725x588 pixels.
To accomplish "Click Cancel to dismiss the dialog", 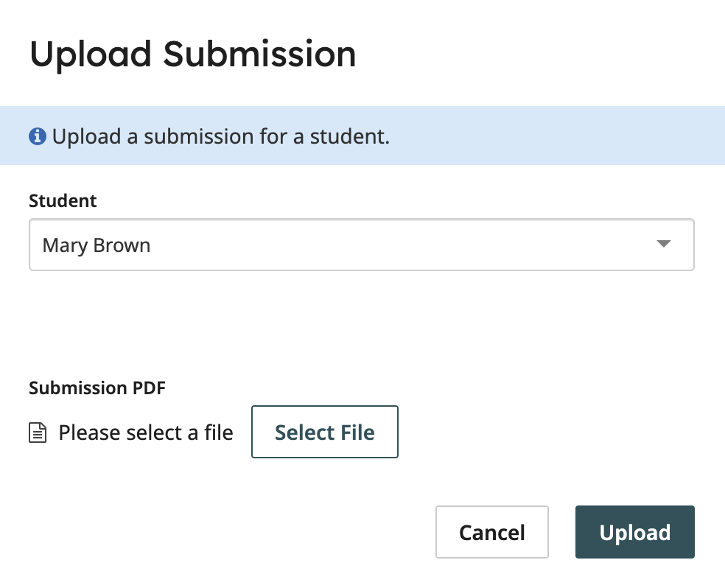I will click(x=491, y=531).
